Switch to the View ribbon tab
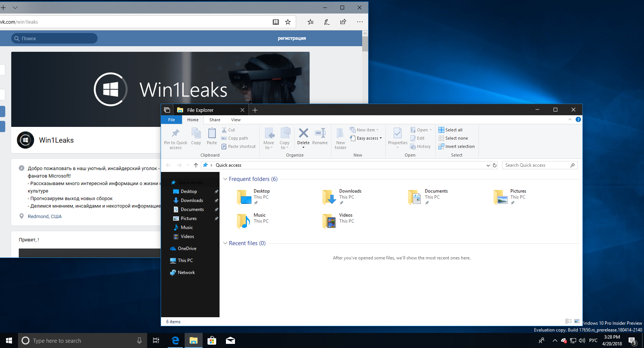 click(236, 120)
